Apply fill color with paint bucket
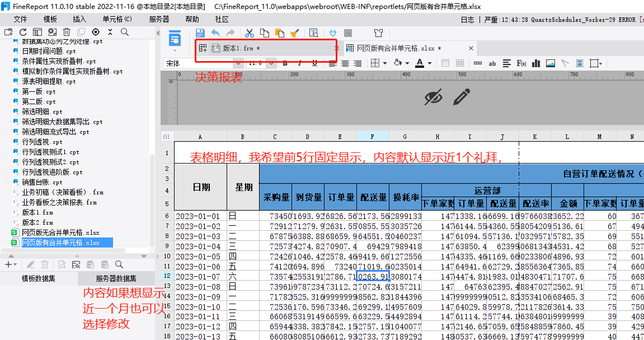This screenshot has width=644, height=340. [397, 63]
